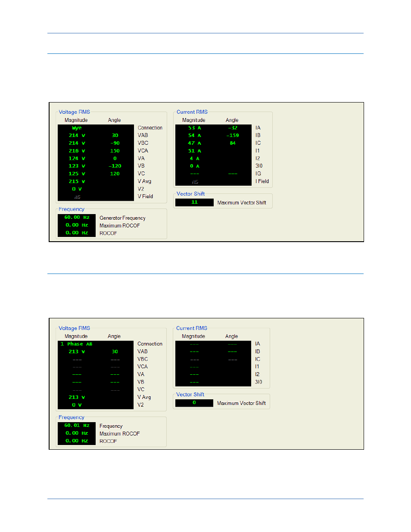Click 'Vector Shift' heading above value 11

pyautogui.click(x=190, y=194)
